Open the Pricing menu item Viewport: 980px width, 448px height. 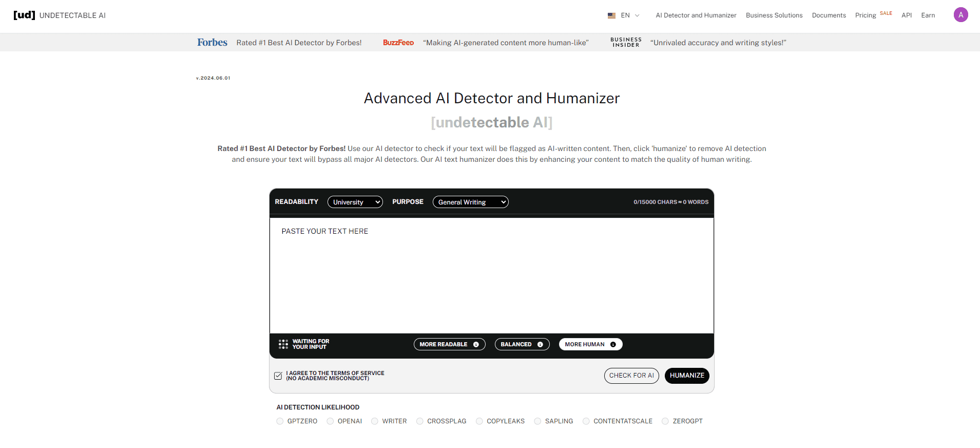(865, 15)
